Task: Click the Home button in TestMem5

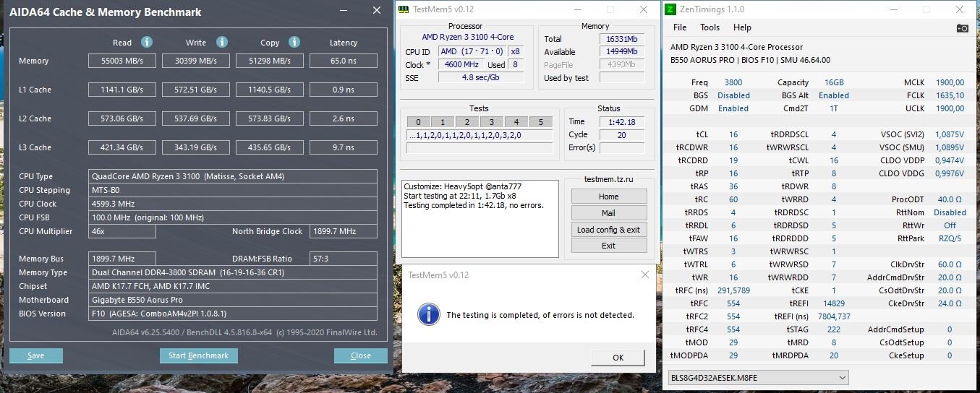Action: [609, 196]
